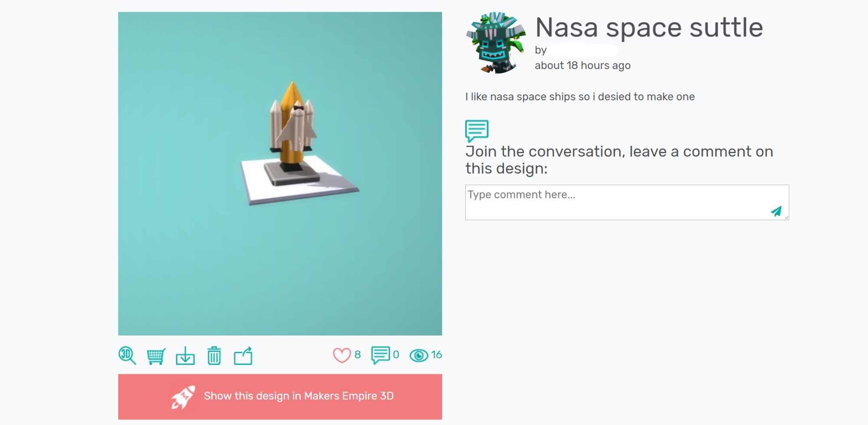Delete the design with the trash icon

[214, 356]
